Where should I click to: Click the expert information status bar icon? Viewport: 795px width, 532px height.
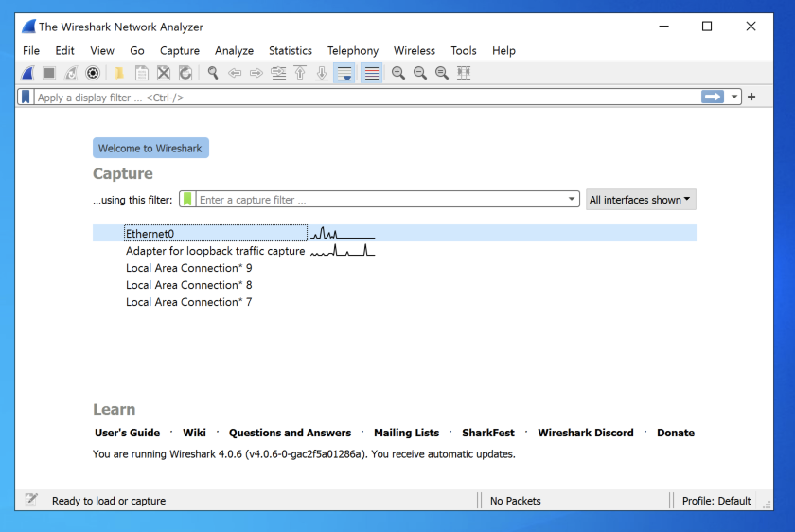(x=31, y=500)
